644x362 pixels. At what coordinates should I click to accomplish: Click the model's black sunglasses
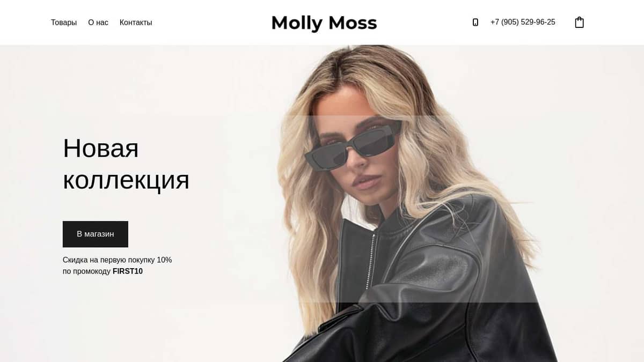[x=353, y=143]
